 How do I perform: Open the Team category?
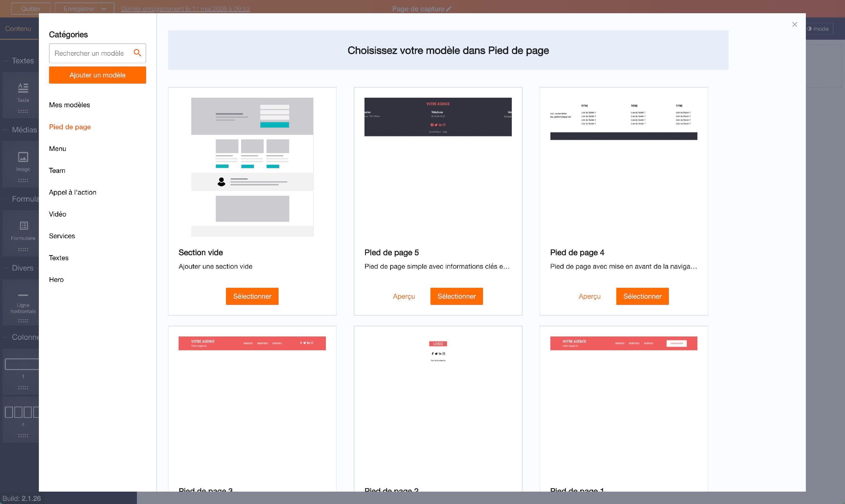(57, 171)
